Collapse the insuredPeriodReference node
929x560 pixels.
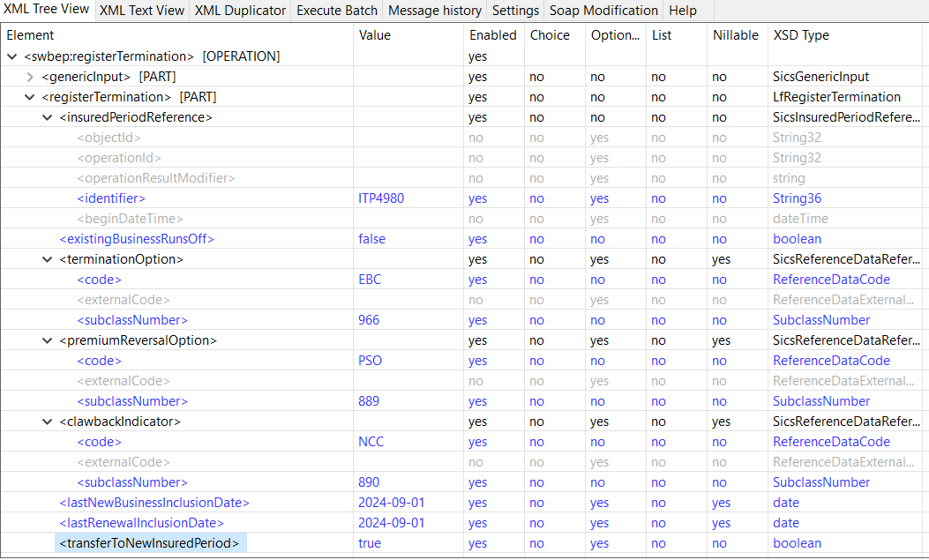coord(48,117)
